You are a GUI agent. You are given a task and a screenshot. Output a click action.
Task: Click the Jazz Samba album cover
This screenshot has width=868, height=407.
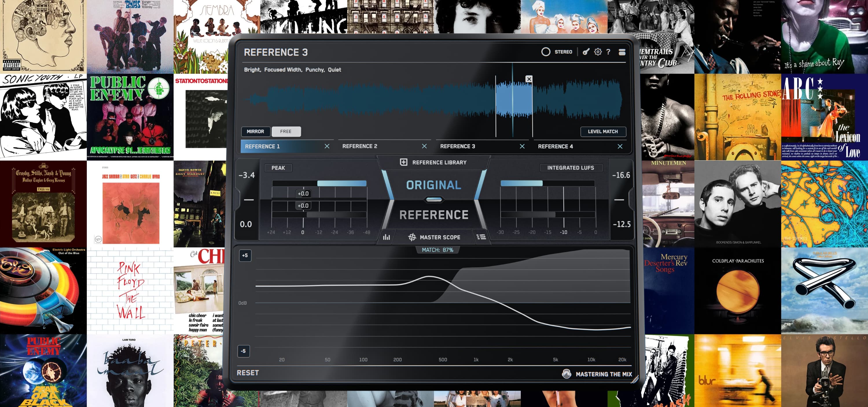point(130,204)
